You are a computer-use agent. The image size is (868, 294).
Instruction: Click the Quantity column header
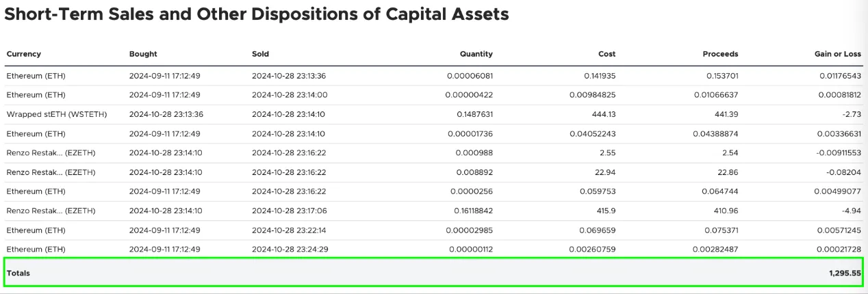point(476,54)
